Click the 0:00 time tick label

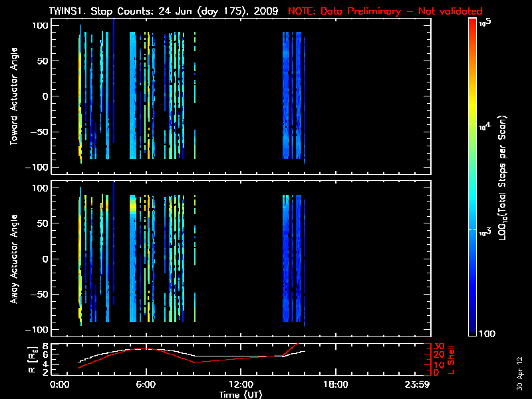[x=59, y=384]
